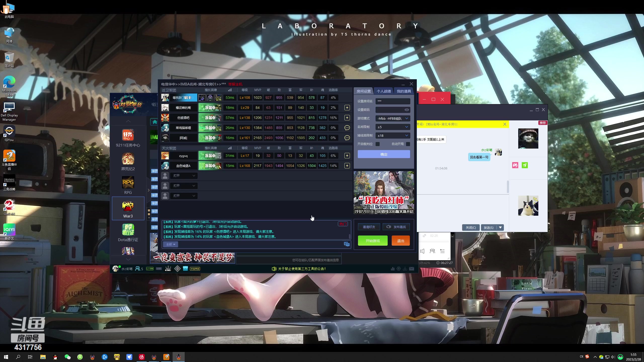
Task: Click plus icon for player 伤感酒吧
Action: pos(347,118)
